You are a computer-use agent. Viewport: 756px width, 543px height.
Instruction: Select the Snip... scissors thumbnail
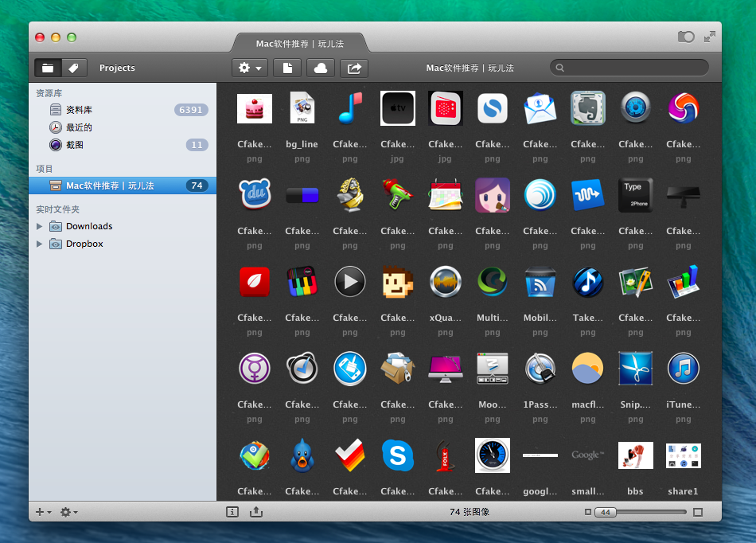(x=636, y=369)
